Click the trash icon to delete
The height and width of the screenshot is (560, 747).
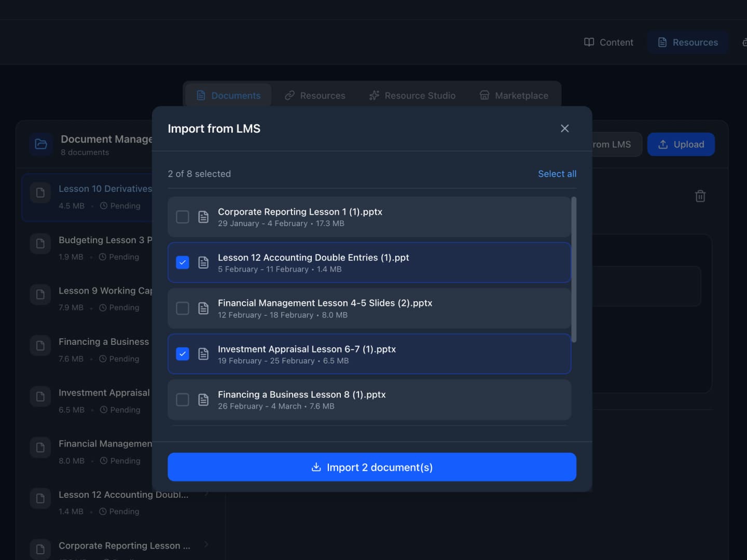700,196
